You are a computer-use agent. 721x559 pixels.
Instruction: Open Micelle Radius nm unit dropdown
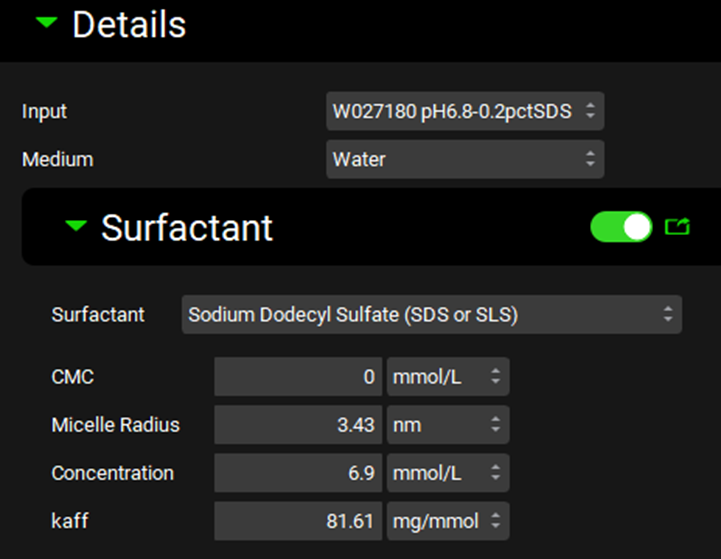coord(447,425)
